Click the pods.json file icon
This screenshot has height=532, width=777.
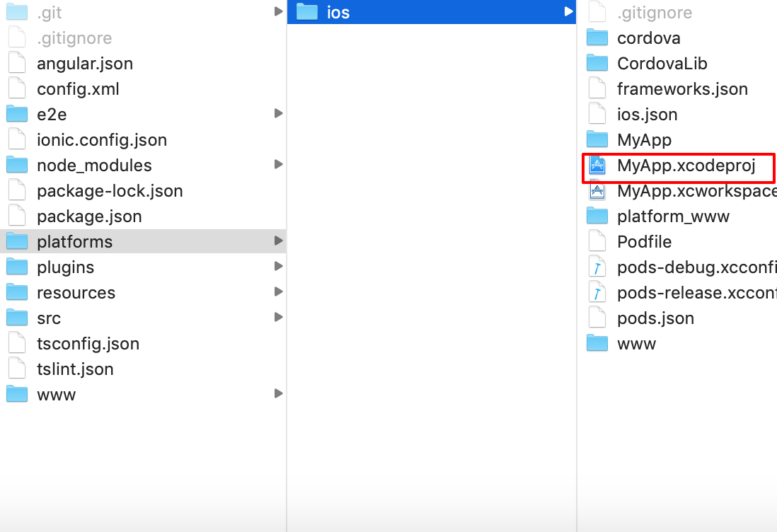tap(597, 318)
